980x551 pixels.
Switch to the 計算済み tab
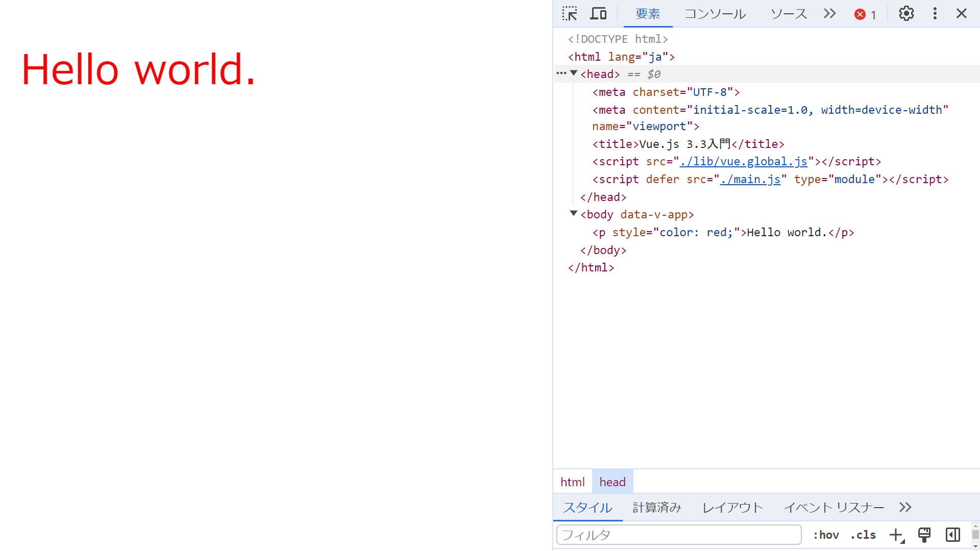[x=657, y=507]
